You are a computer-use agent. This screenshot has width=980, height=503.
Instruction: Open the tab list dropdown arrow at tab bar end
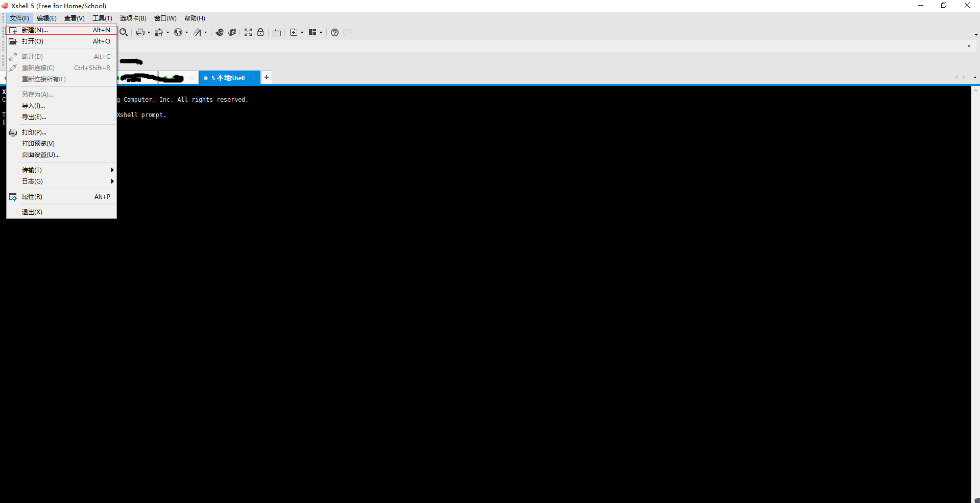tap(975, 78)
